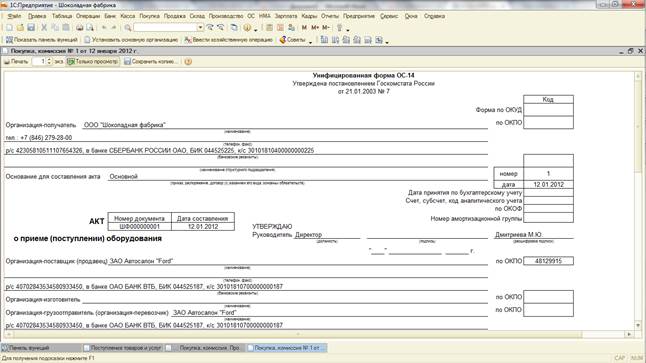Image resolution: width=646 pixels, height=363 pixels.
Task: Click the search text field in toolbar
Action: 165,28
